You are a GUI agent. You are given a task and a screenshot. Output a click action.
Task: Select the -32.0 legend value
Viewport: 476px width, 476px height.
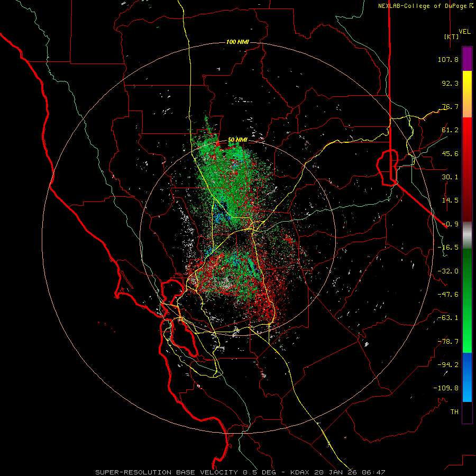(x=448, y=271)
